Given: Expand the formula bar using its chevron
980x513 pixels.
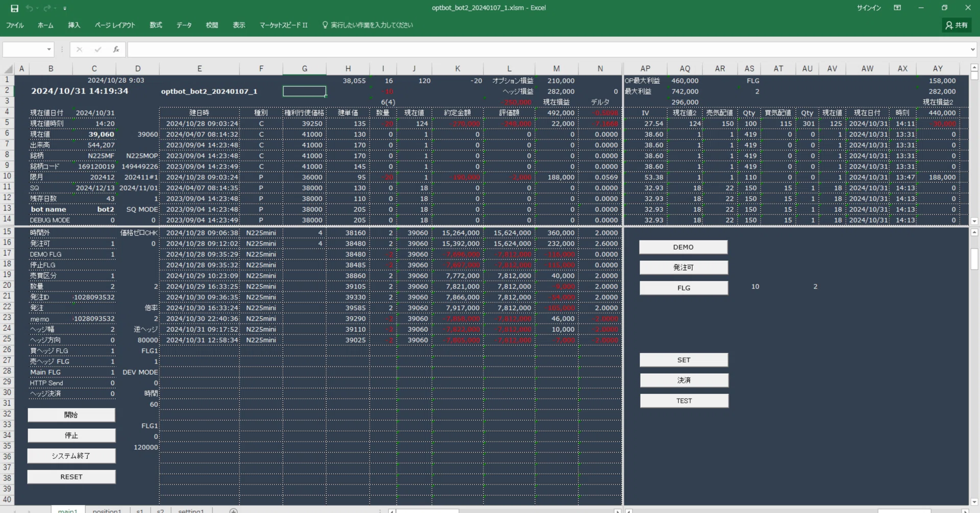Looking at the screenshot, I should click(x=972, y=50).
